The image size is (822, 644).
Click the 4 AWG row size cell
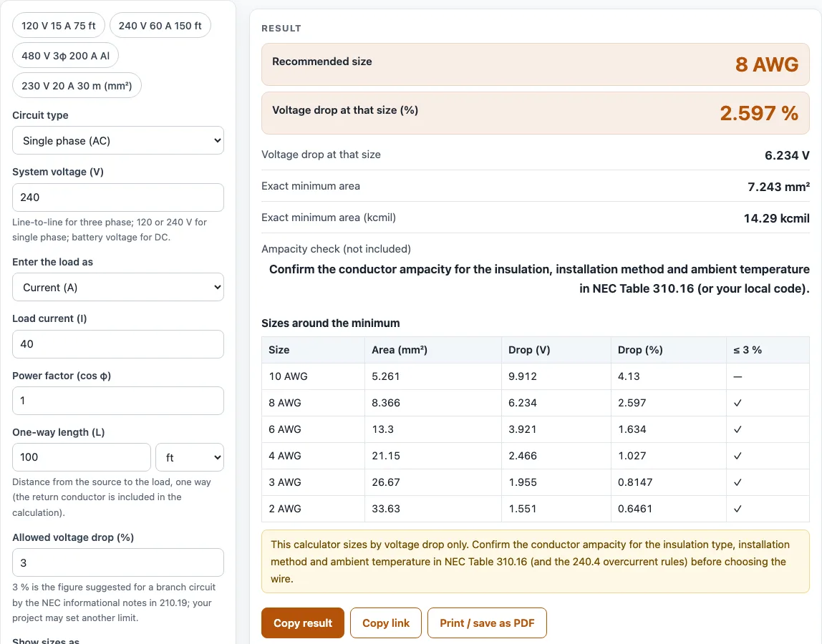click(313, 456)
